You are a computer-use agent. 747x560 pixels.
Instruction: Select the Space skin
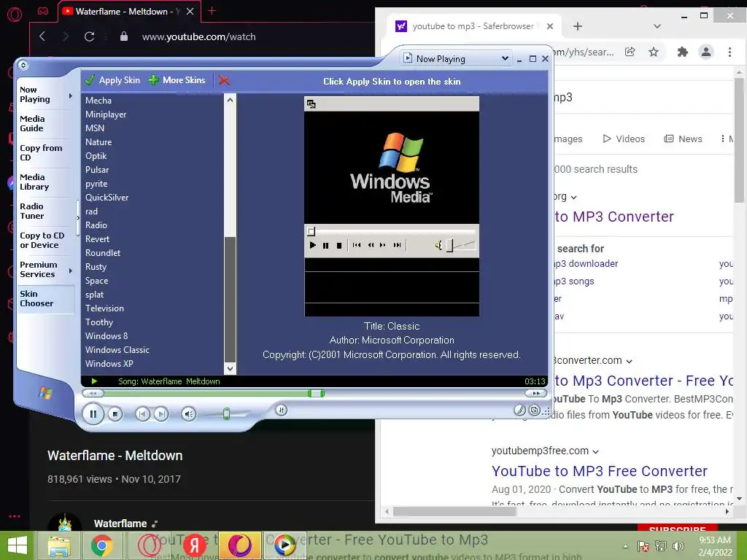tap(97, 281)
